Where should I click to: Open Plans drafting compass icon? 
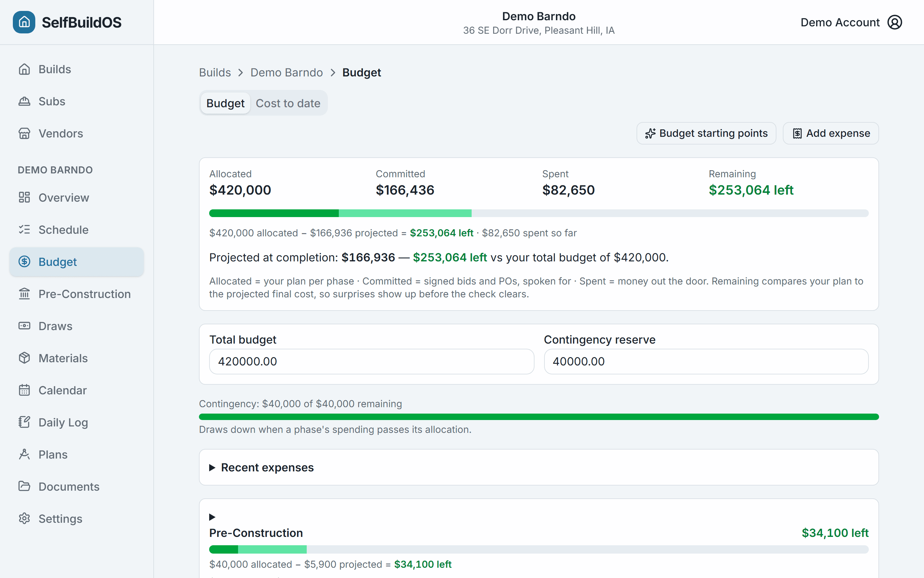[x=24, y=454]
